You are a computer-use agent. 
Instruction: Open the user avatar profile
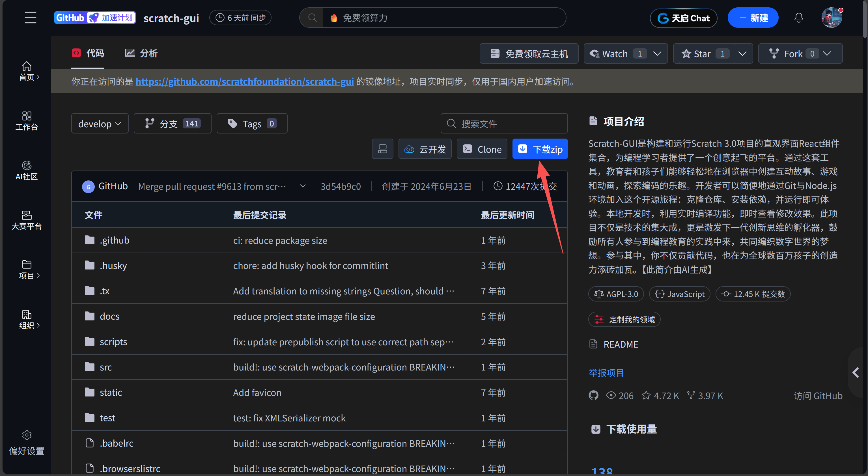coord(831,18)
